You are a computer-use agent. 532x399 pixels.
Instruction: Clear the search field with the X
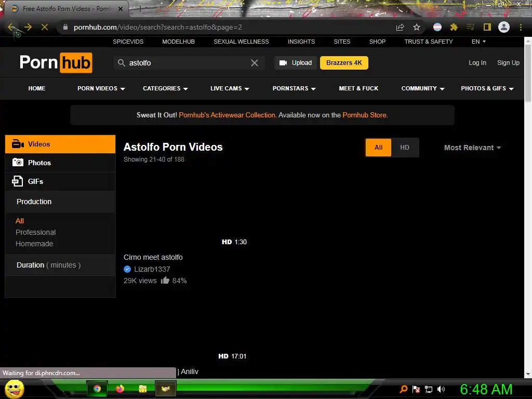click(255, 63)
